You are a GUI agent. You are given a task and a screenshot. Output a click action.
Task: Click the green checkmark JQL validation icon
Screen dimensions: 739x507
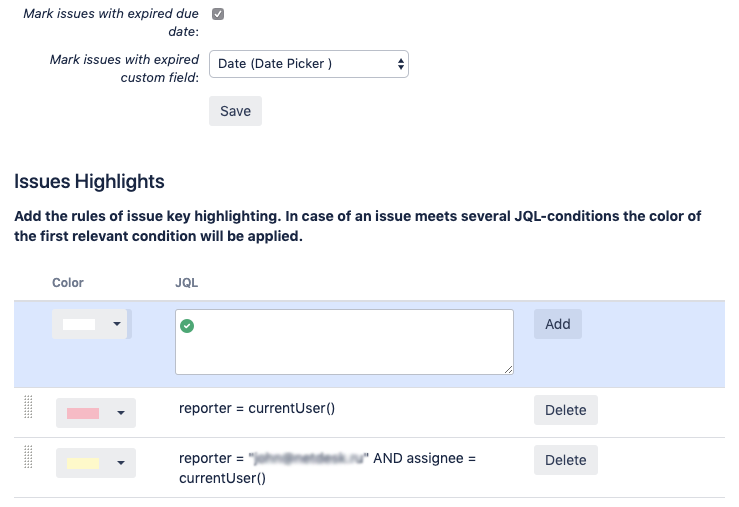(x=187, y=326)
